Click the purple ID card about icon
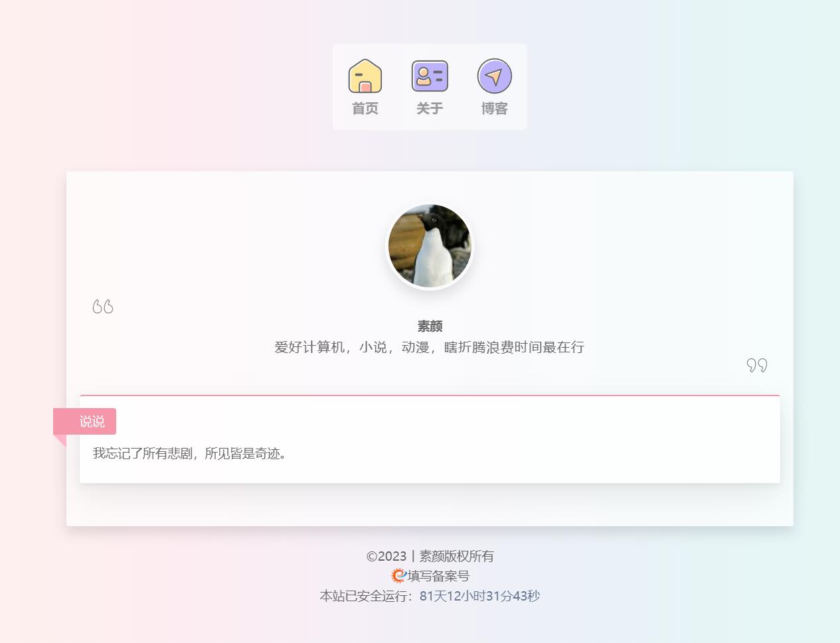This screenshot has width=840, height=643. (430, 76)
